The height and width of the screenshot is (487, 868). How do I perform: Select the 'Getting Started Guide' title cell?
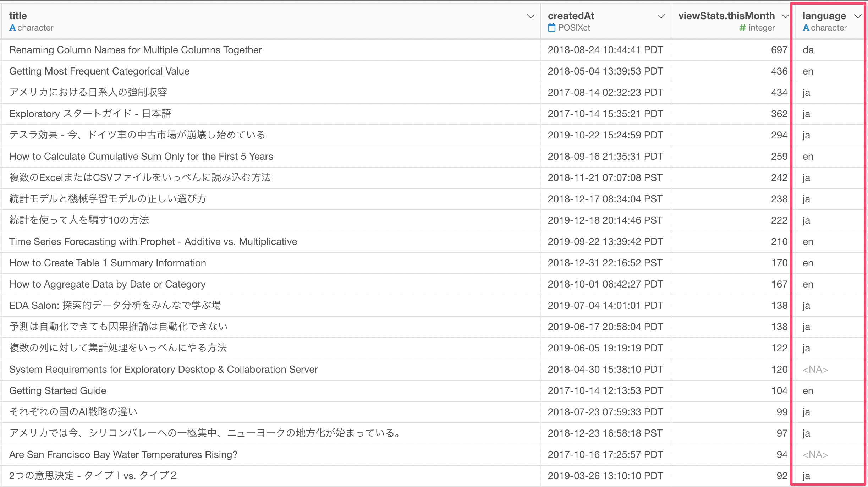[x=58, y=391]
